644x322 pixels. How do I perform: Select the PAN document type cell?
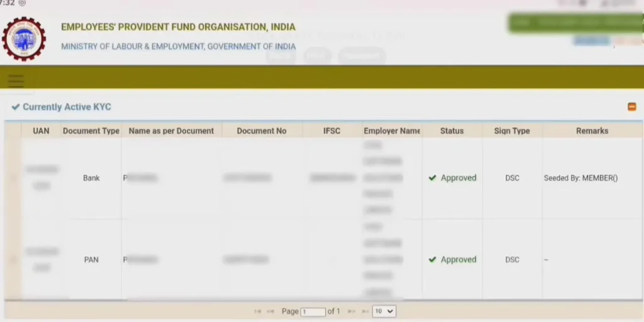coord(91,260)
